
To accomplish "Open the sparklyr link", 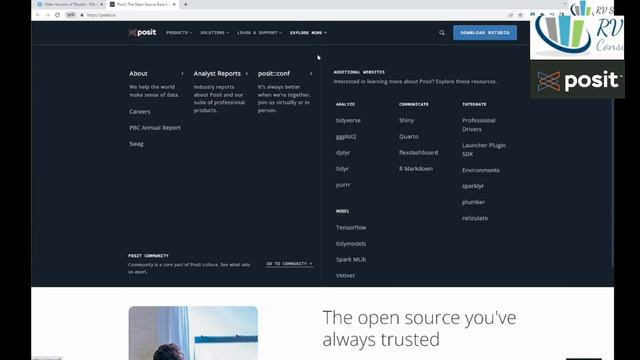I will (473, 186).
